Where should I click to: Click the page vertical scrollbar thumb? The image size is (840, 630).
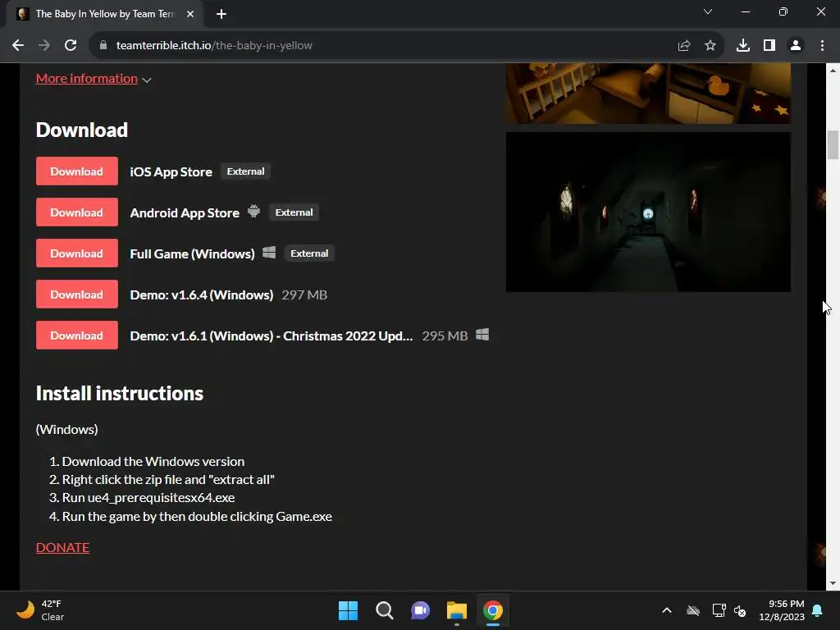(x=833, y=144)
